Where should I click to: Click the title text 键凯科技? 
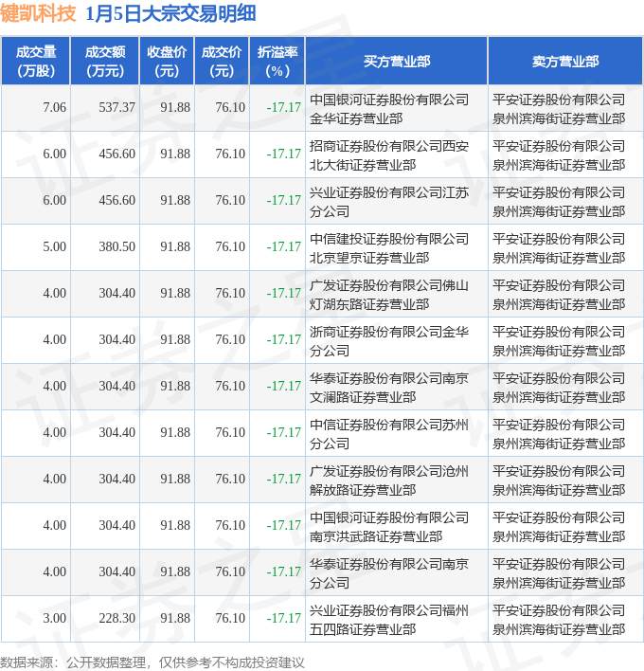pyautogui.click(x=38, y=13)
